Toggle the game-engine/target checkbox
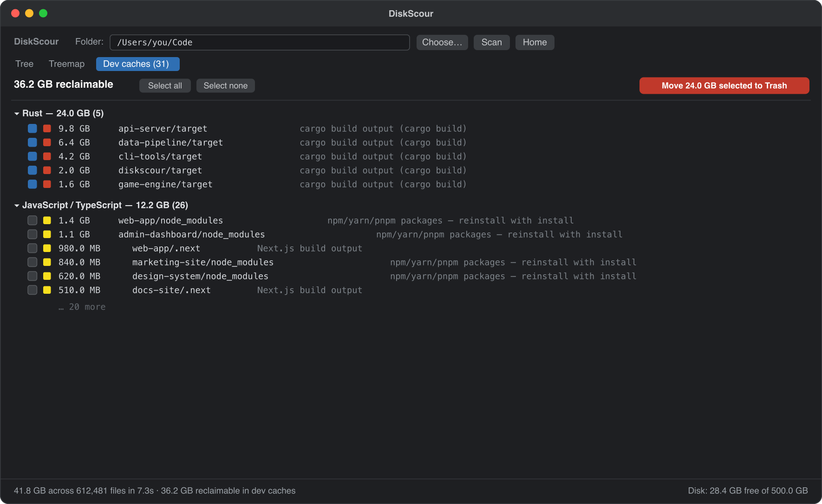Viewport: 822px width, 504px height. [33, 184]
